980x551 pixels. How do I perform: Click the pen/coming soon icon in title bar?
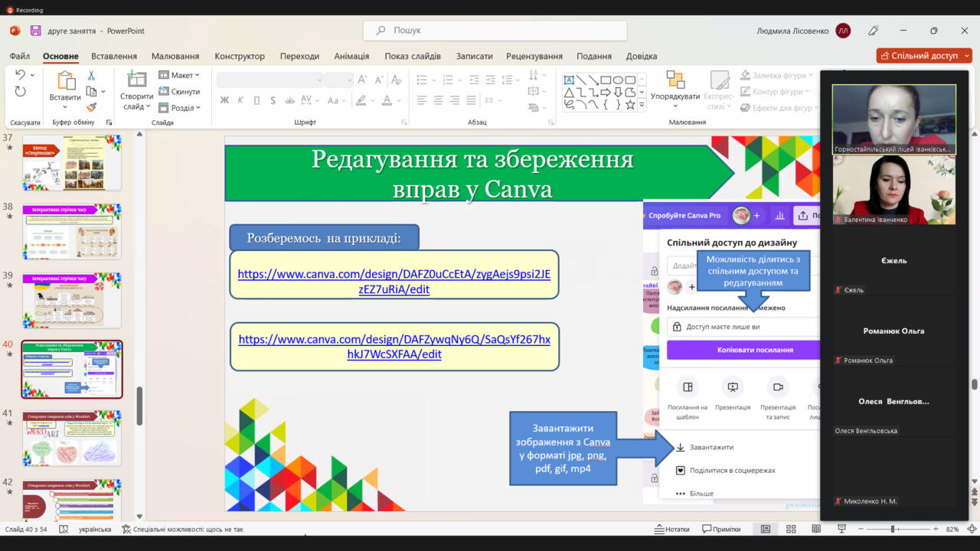pos(873,31)
